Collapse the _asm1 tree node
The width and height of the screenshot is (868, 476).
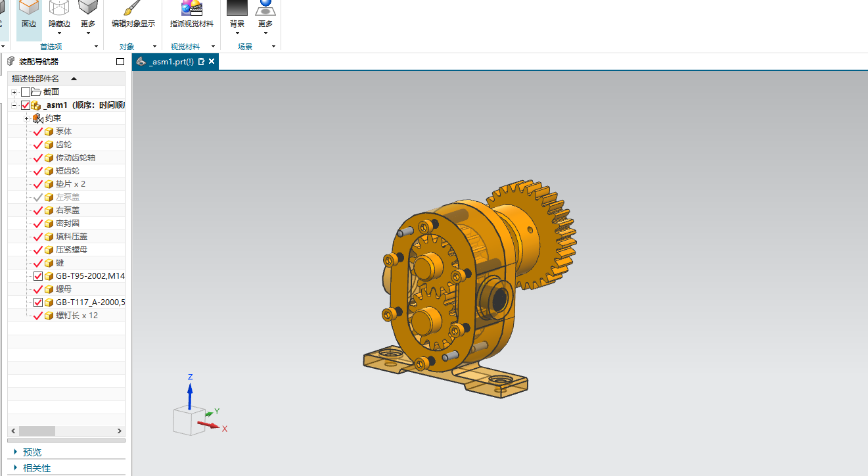point(14,105)
